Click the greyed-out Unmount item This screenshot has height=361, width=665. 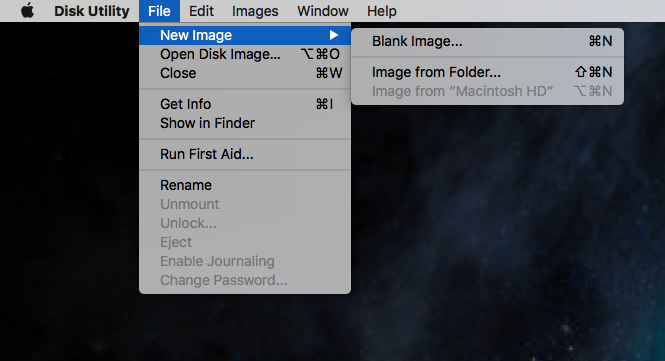[245, 204]
